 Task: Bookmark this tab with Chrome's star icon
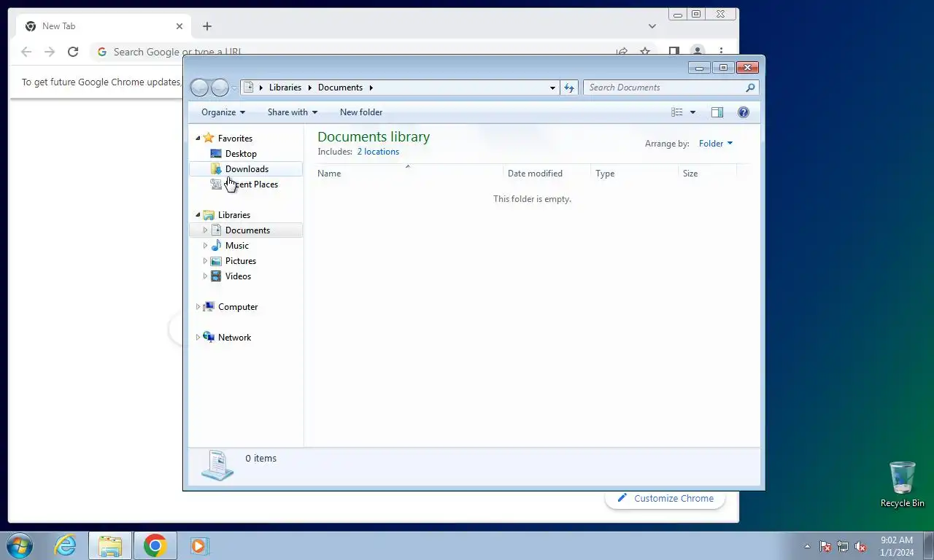click(x=645, y=52)
